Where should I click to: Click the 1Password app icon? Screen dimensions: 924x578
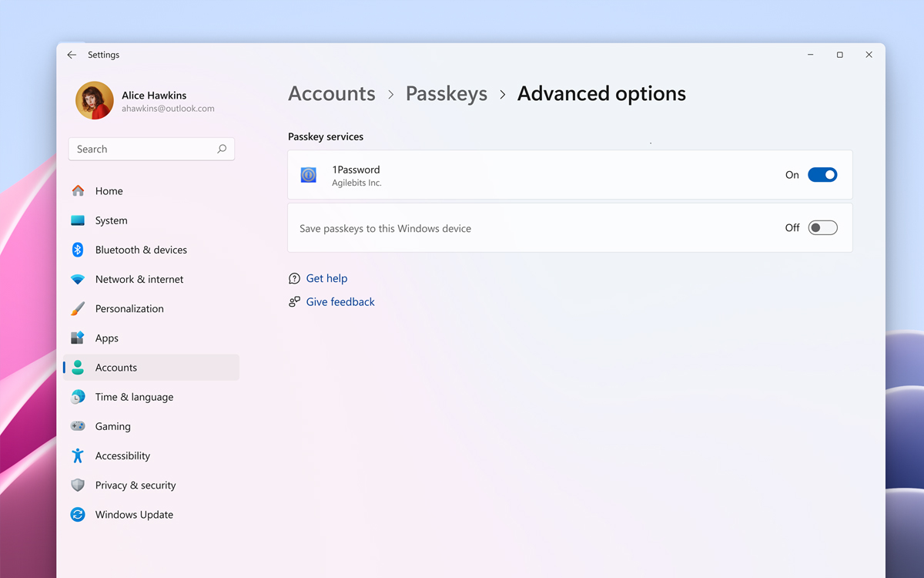pyautogui.click(x=308, y=174)
